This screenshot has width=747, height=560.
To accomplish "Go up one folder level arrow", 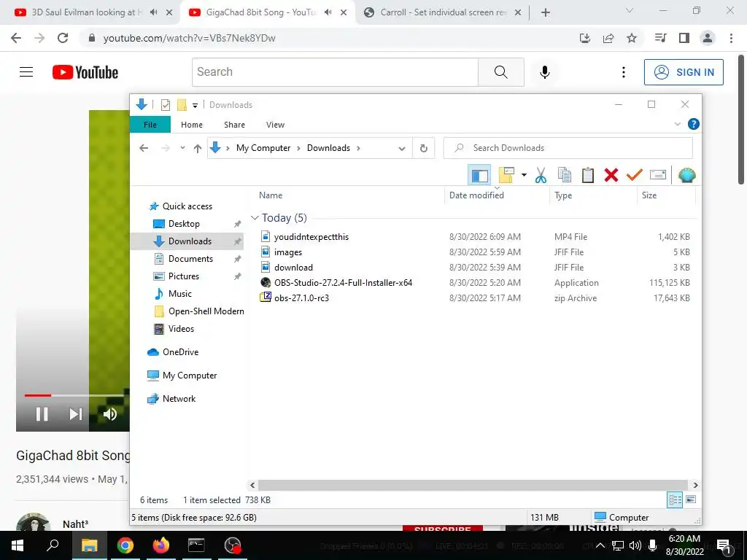I will point(197,148).
